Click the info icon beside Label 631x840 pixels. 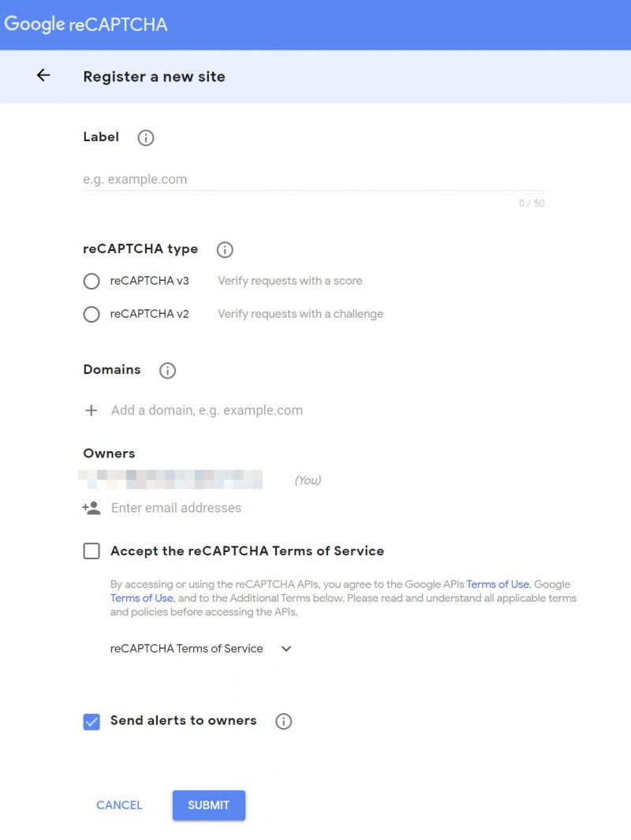tap(145, 138)
